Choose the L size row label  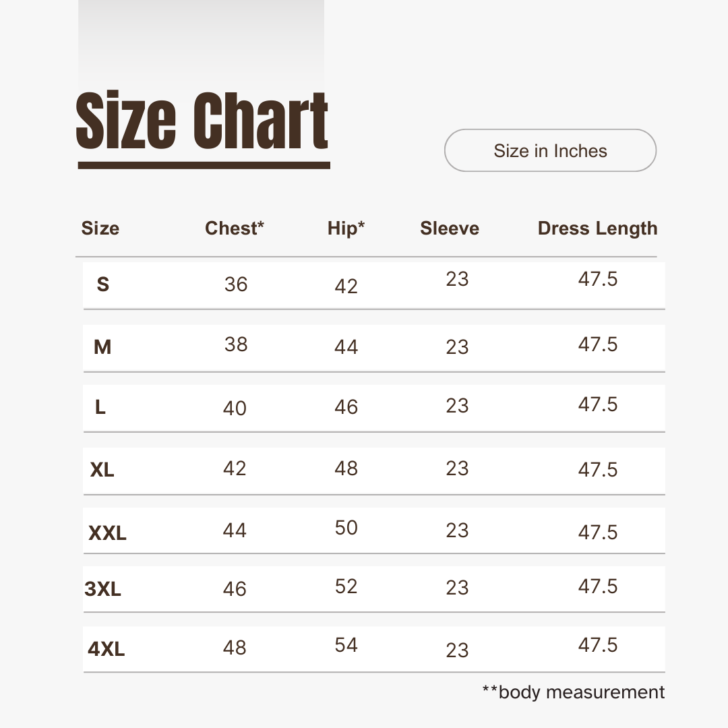tap(100, 407)
